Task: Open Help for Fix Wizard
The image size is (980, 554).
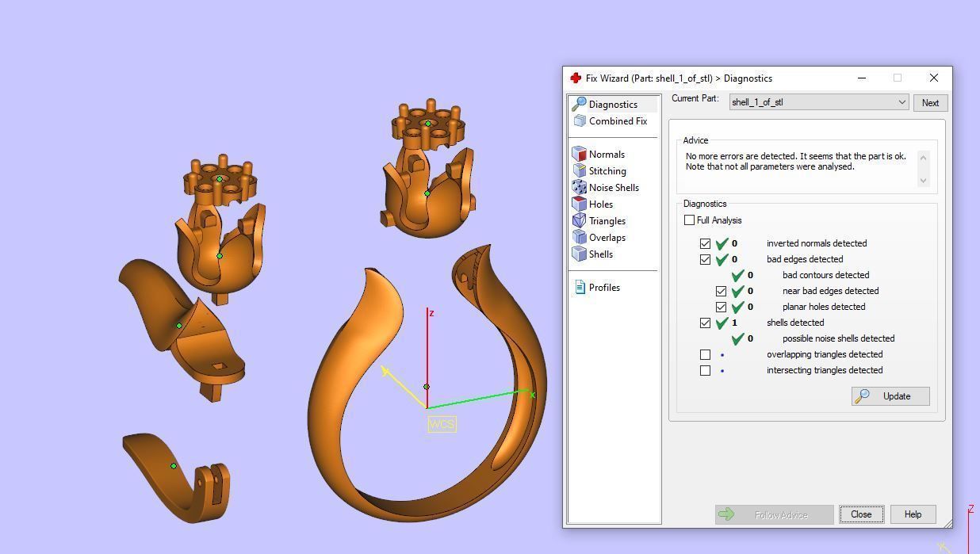Action: (x=913, y=514)
